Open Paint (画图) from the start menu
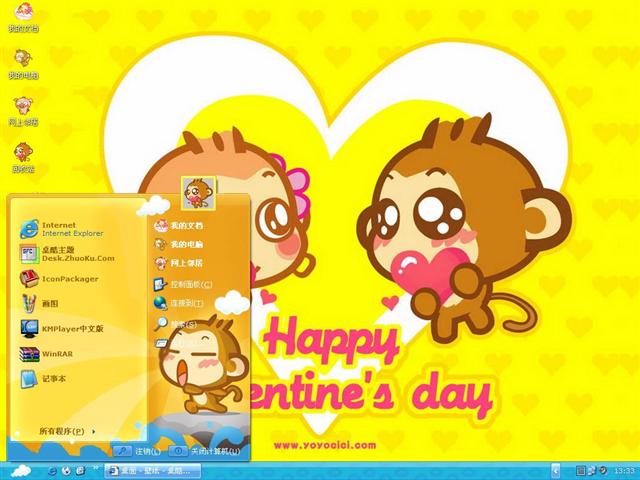 (40, 304)
